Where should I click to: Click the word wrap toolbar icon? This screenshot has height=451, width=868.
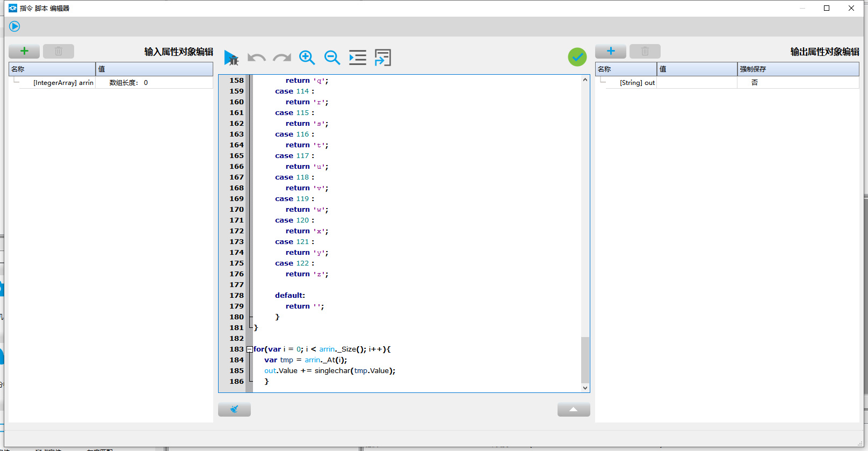point(382,58)
